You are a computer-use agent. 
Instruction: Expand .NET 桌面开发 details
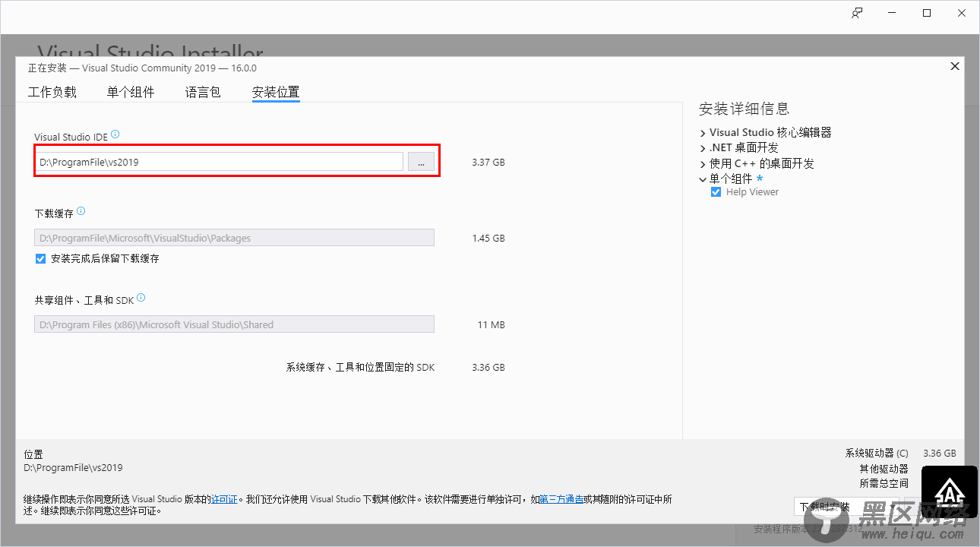703,148
